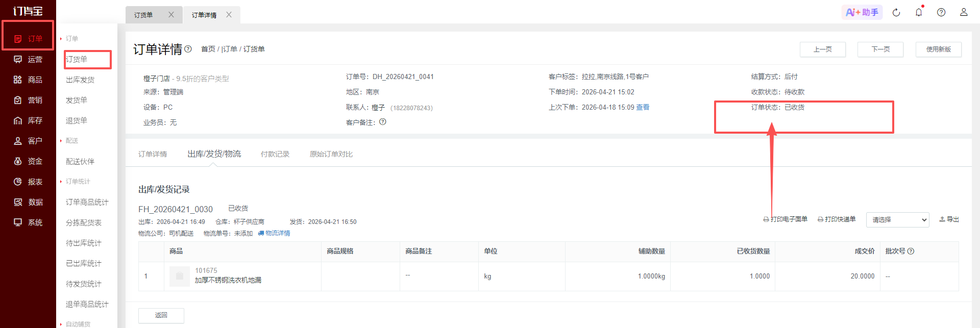Open the 库存 sidebar module

pyautogui.click(x=28, y=120)
